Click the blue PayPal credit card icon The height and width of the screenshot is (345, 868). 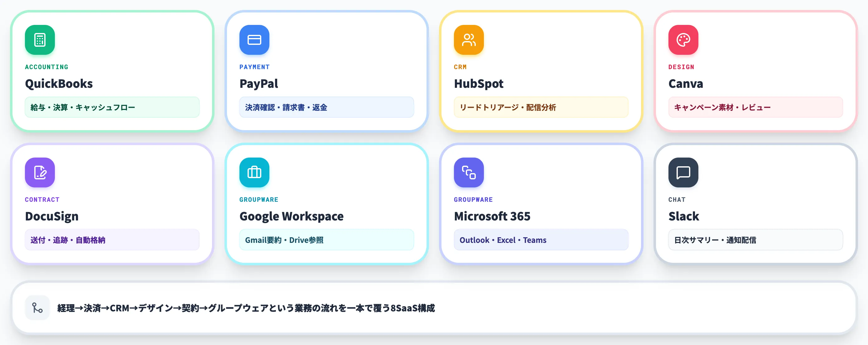click(254, 40)
